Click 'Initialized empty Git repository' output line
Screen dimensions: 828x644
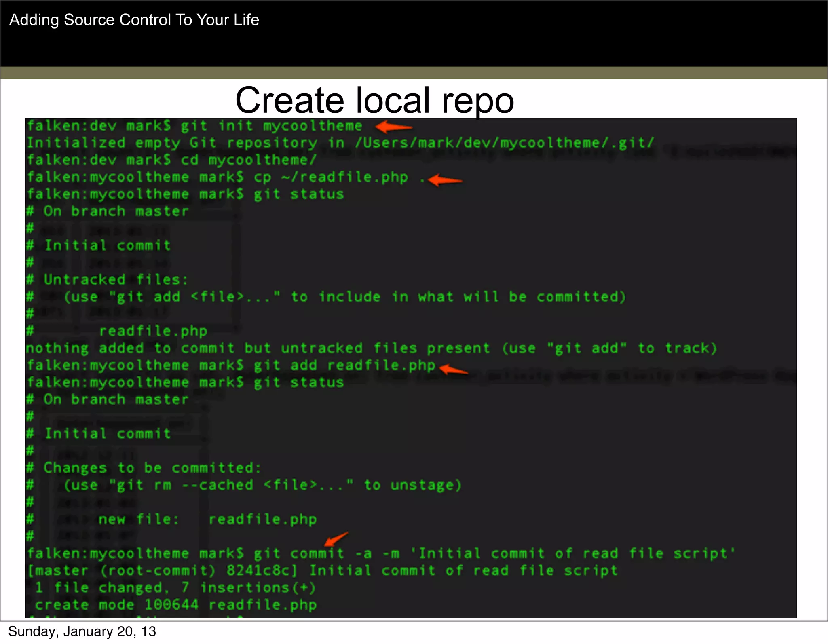point(340,143)
